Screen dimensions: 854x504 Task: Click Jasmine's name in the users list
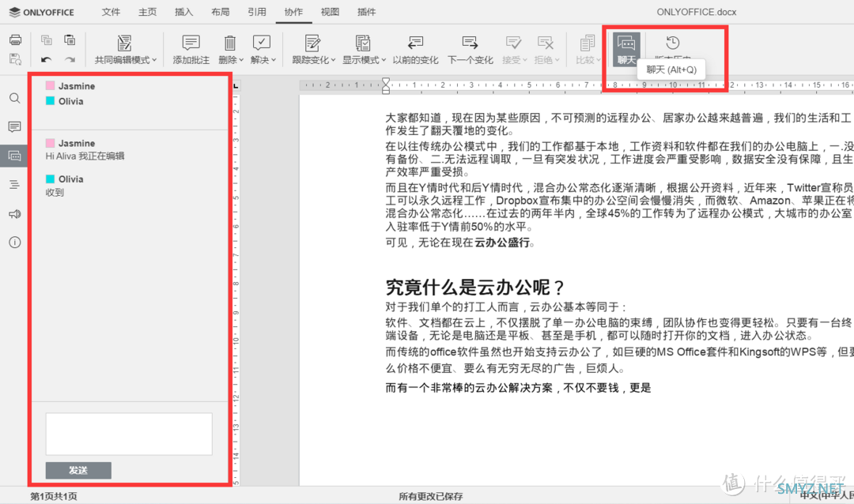point(77,86)
